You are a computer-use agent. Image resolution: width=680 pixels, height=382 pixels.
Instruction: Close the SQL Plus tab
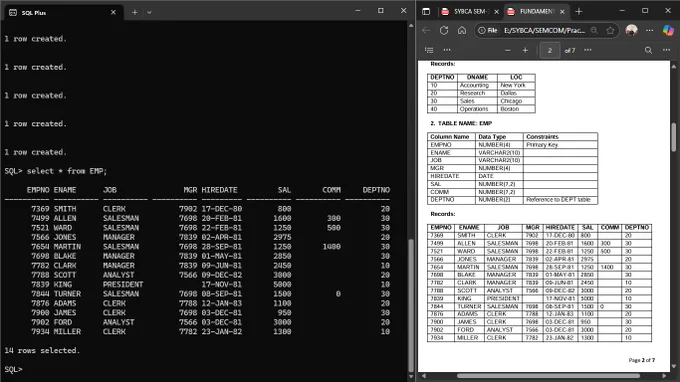113,13
